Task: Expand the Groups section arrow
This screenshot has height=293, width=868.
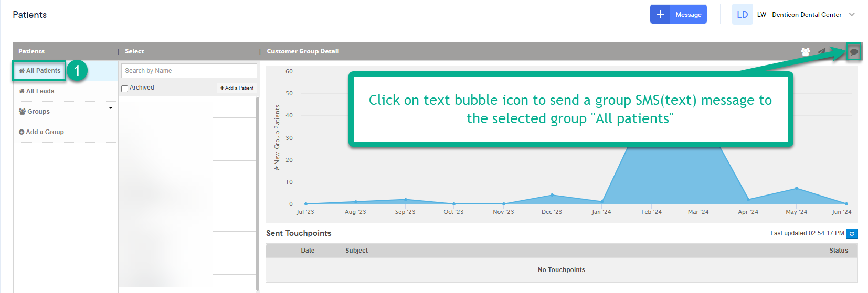Action: click(x=111, y=108)
